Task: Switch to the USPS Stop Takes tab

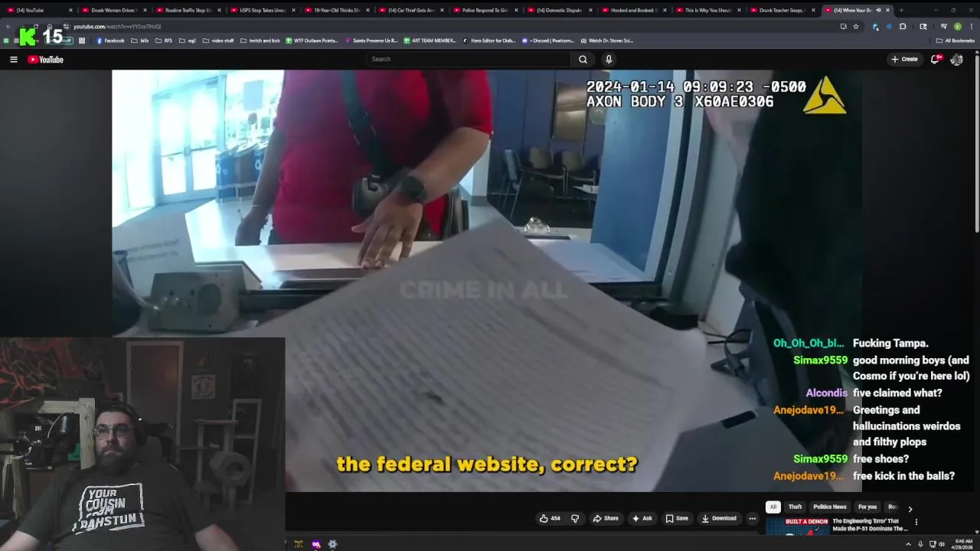Action: pyautogui.click(x=261, y=10)
